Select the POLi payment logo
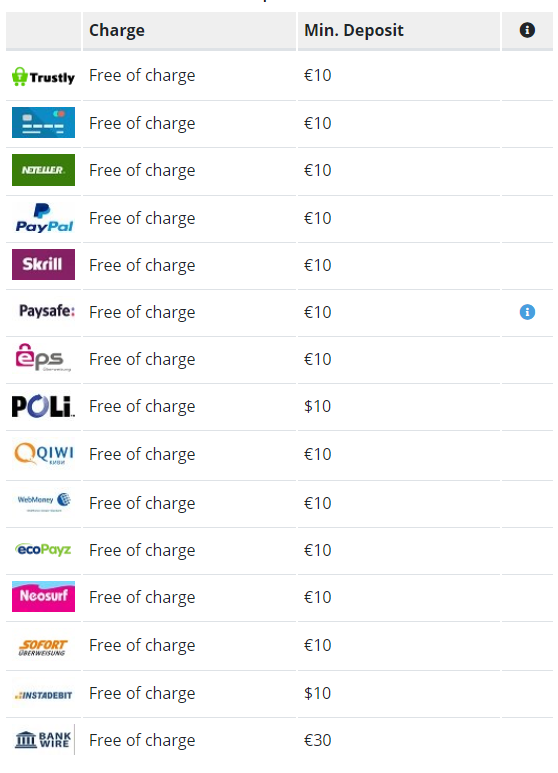Screen dimensions: 558x773 coord(43,406)
